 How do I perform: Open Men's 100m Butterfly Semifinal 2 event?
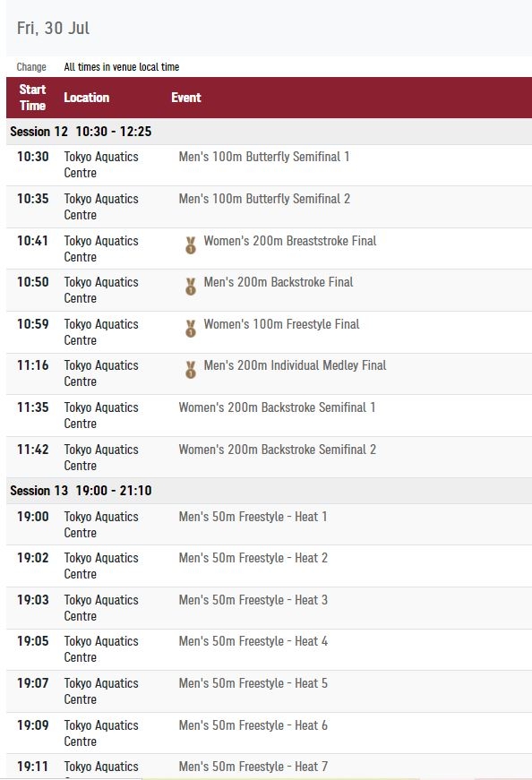tap(264, 199)
